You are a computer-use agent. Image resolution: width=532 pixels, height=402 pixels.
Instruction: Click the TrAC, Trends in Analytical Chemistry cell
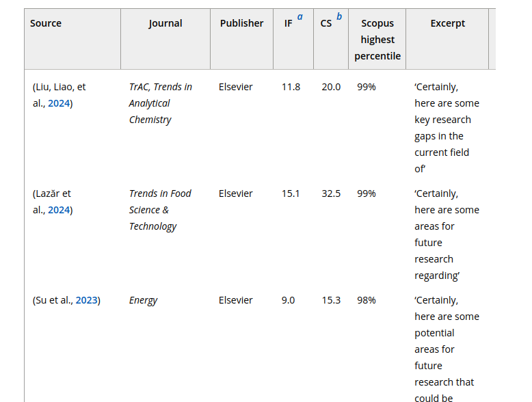tap(160, 103)
